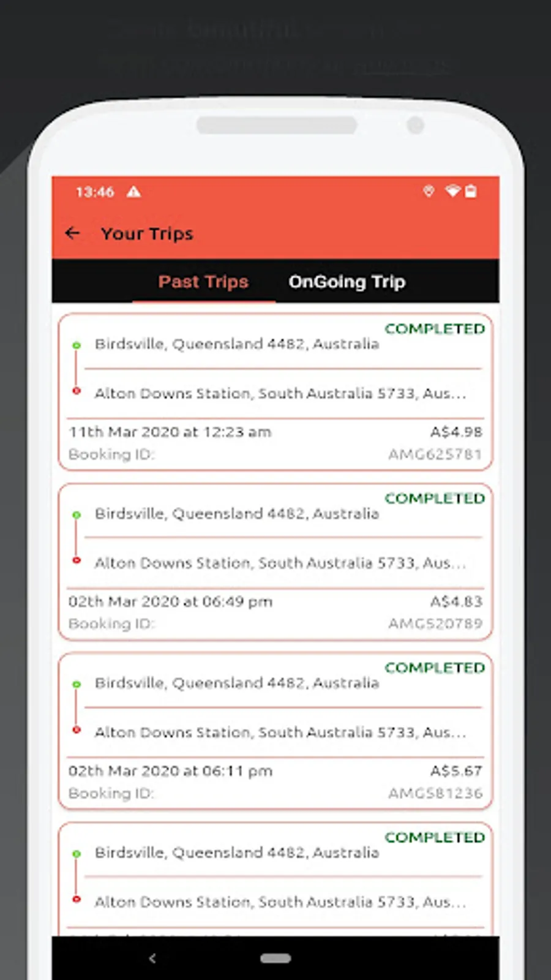Image resolution: width=551 pixels, height=980 pixels.
Task: Click the battery icon in the status bar
Action: [471, 191]
